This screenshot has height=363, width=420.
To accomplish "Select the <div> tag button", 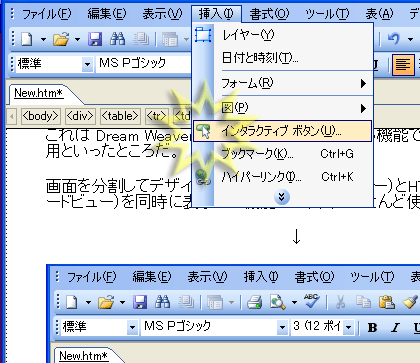I will 81,116.
